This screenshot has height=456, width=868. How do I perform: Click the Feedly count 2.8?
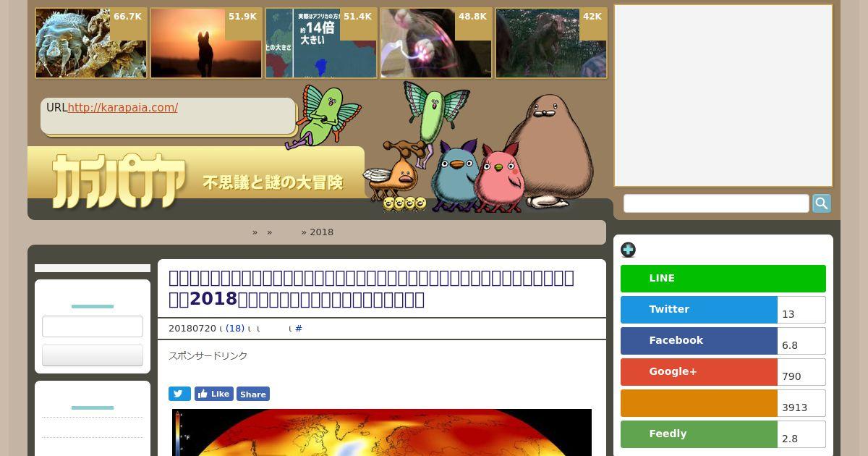[x=801, y=434]
